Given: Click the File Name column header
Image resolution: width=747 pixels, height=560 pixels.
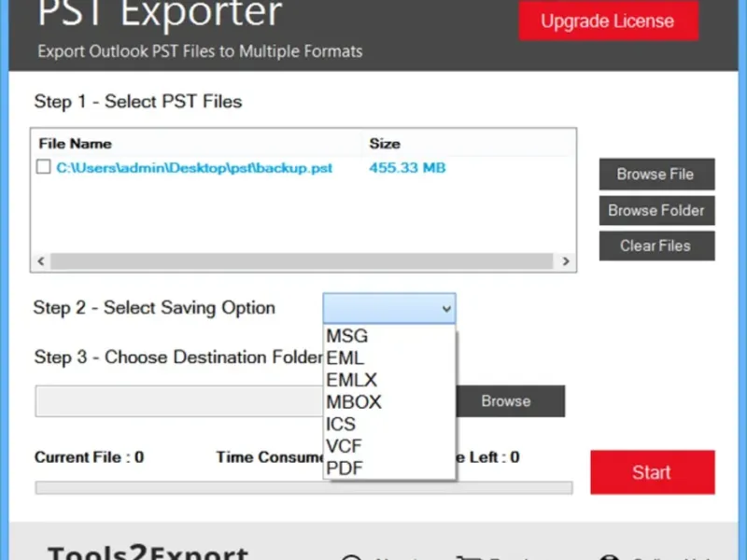Looking at the screenshot, I should [x=76, y=144].
